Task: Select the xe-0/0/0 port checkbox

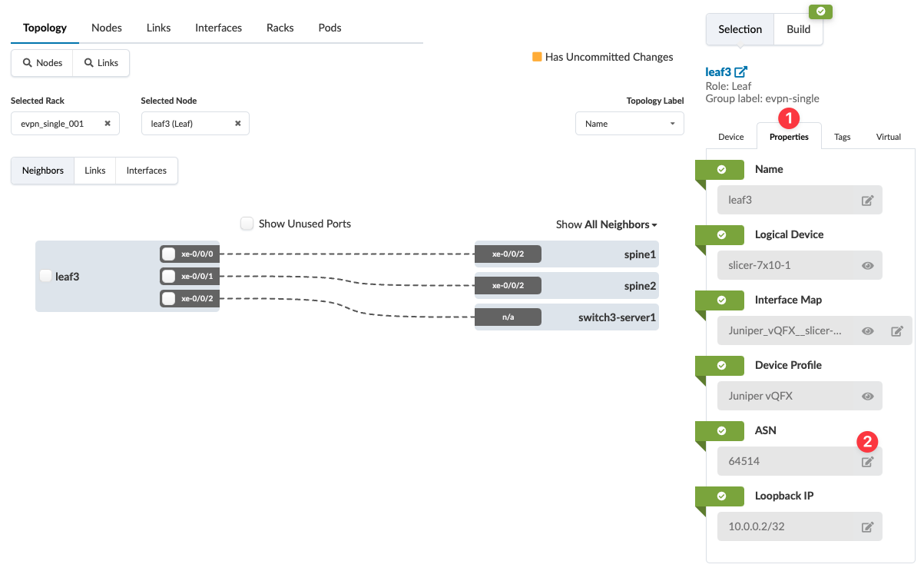Action: click(168, 254)
